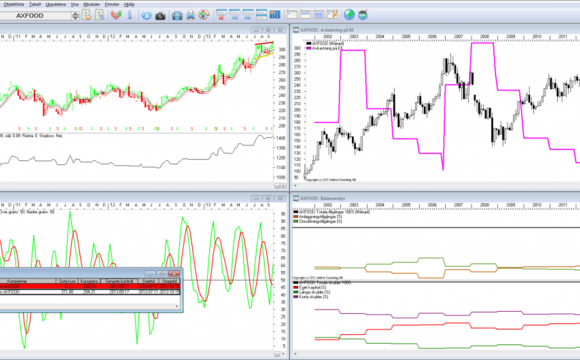Click the blue info icon in toolbar
Viewport: 580px width, 360px height.
click(x=129, y=15)
